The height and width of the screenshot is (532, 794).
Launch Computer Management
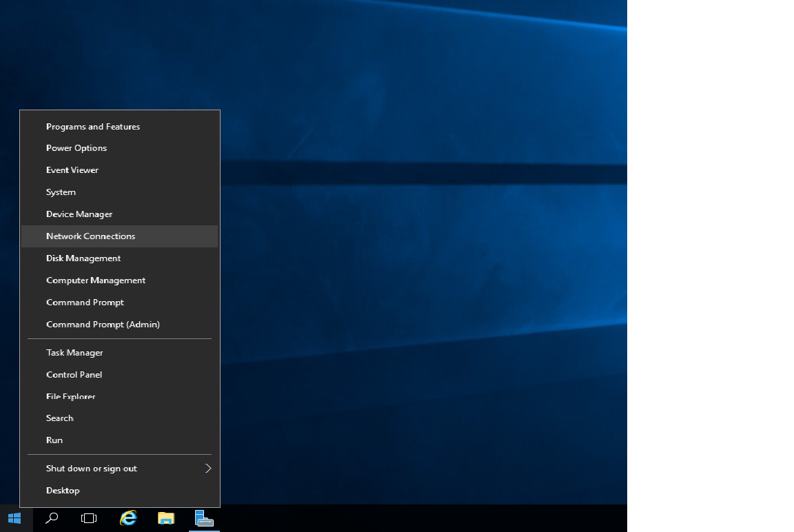click(x=96, y=280)
